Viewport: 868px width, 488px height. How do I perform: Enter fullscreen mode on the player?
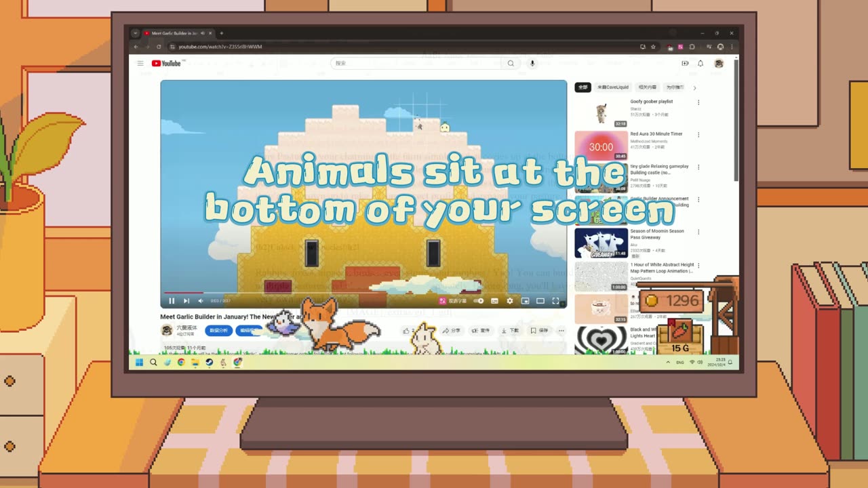[555, 301]
